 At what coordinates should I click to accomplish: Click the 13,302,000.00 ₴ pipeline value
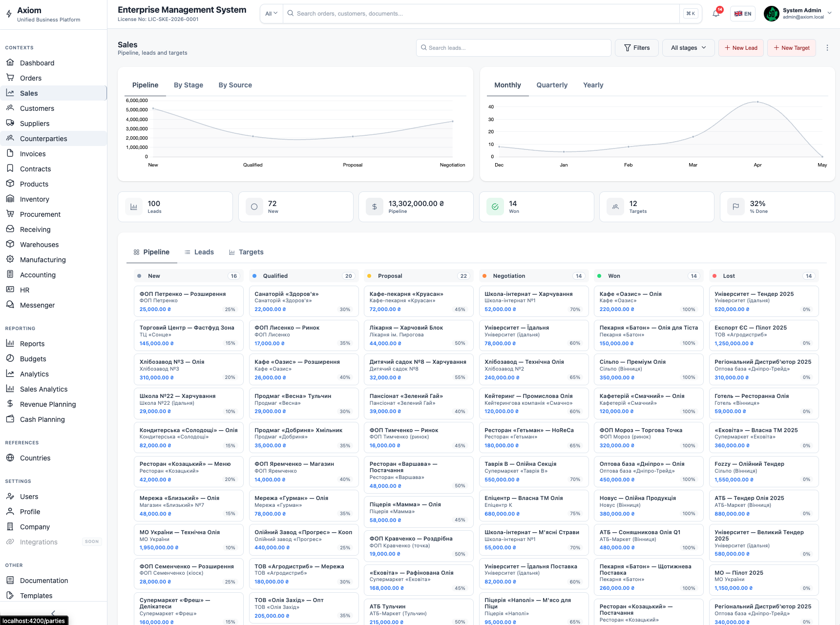[416, 203]
